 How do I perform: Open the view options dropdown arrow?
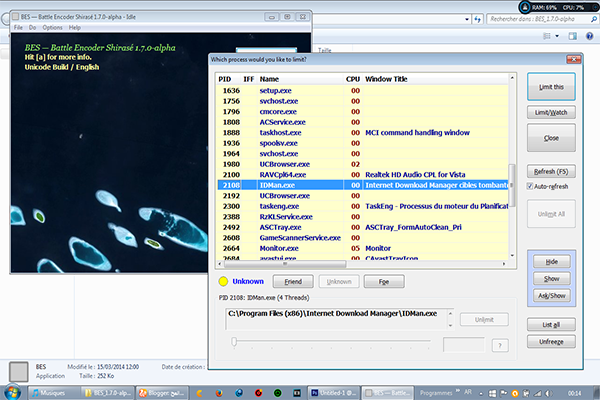(557, 36)
